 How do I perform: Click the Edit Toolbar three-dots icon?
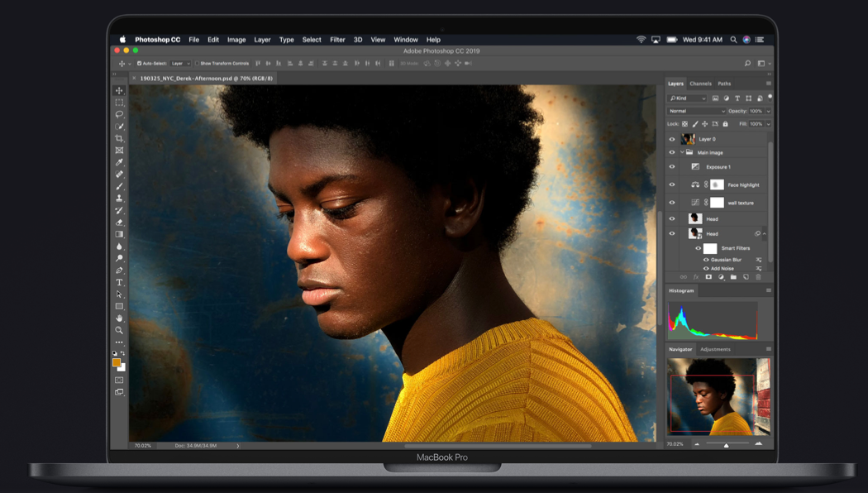point(119,342)
